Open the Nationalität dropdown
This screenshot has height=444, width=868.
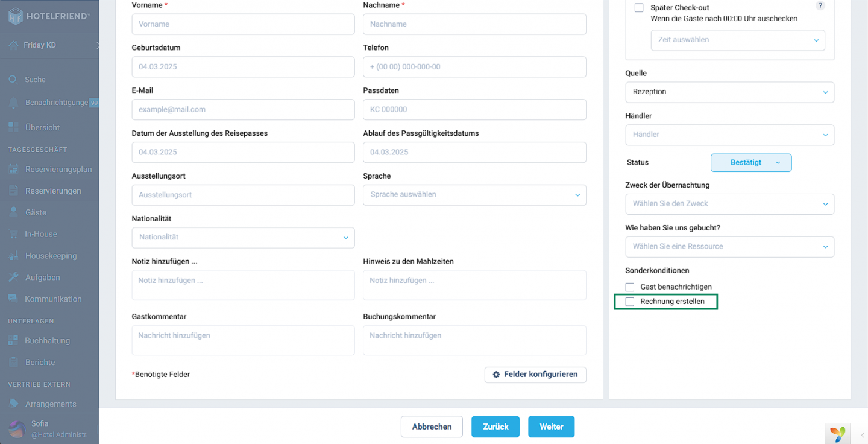243,238
